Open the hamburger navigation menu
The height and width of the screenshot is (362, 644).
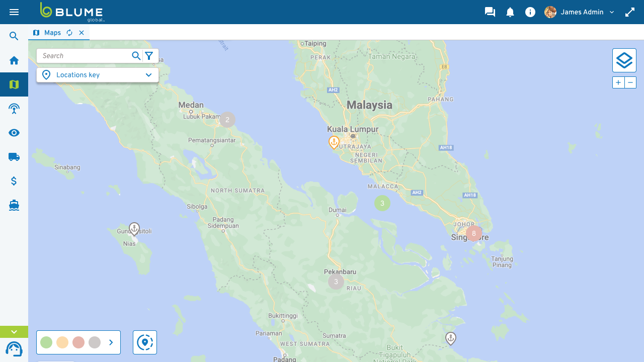14,12
